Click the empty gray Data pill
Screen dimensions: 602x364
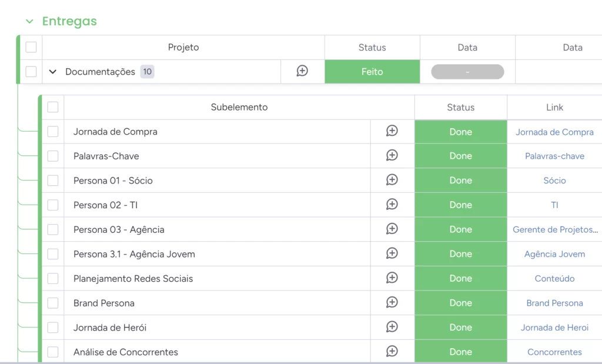tap(467, 72)
